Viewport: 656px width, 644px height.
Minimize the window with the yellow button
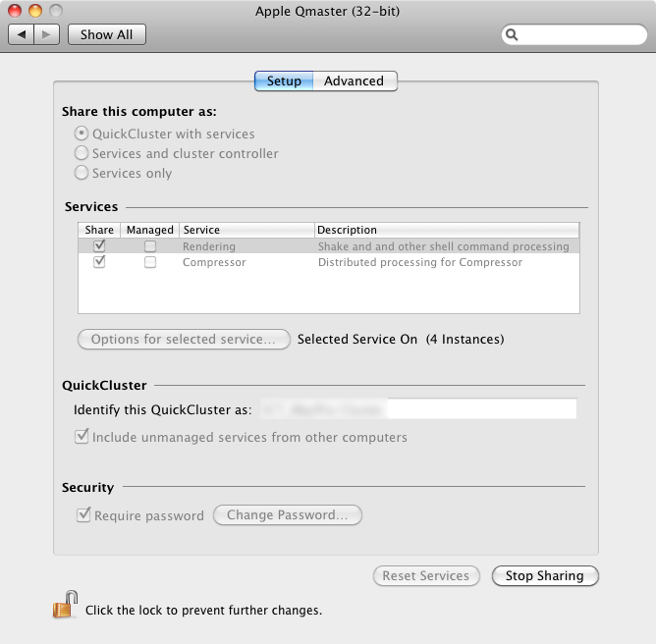click(x=35, y=11)
